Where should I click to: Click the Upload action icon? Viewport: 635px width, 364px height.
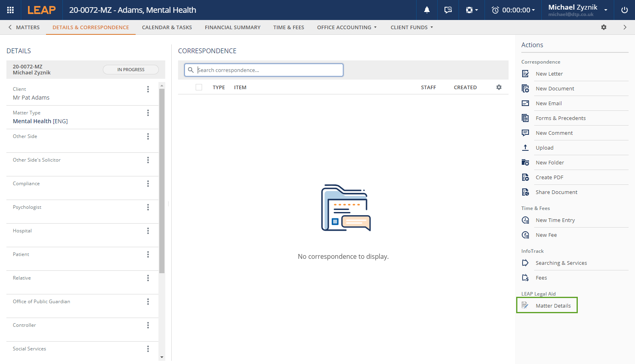[525, 148]
